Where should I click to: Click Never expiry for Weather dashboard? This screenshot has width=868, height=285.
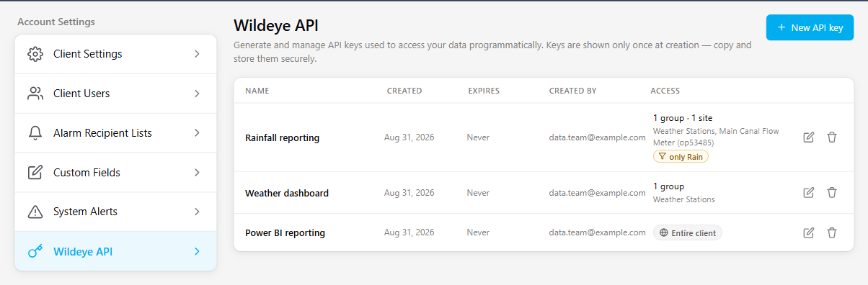coord(478,193)
